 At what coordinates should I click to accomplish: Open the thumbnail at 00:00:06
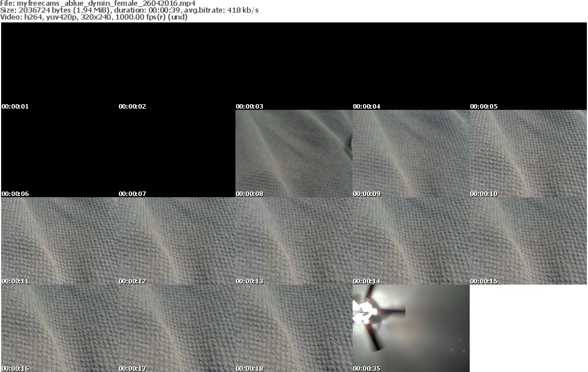(60, 154)
